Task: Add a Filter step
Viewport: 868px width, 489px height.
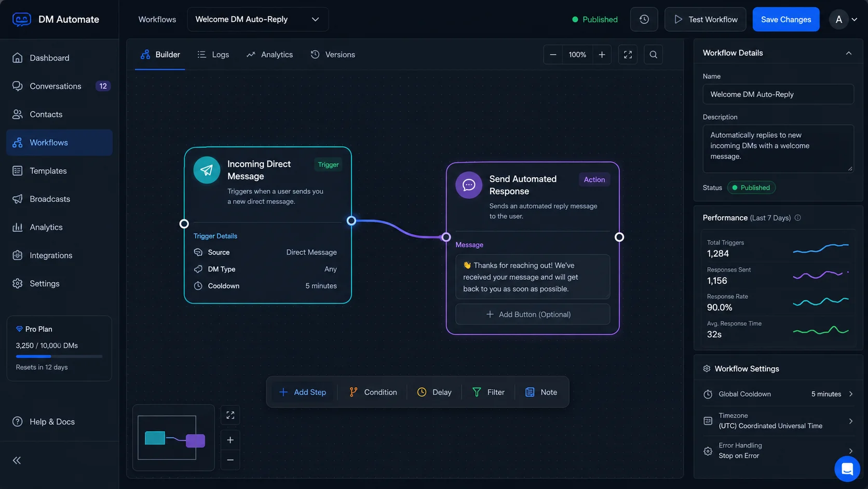Action: coord(488,392)
